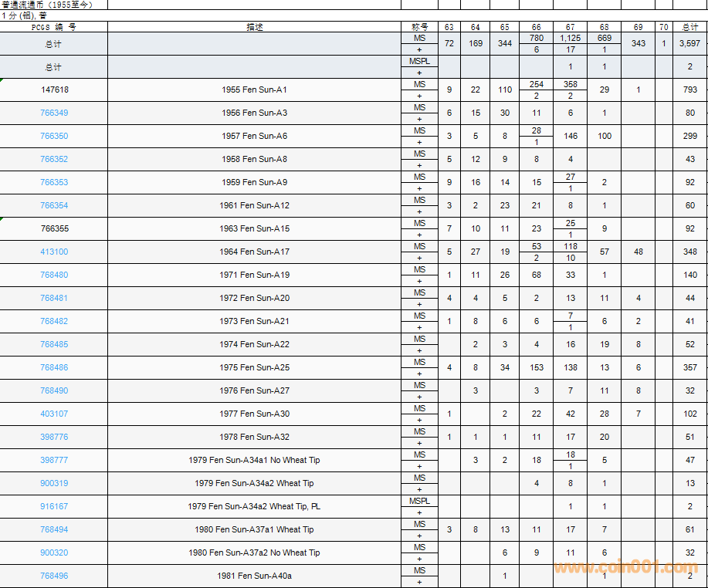Open link 403107 for 1977 Fen

pos(54,414)
